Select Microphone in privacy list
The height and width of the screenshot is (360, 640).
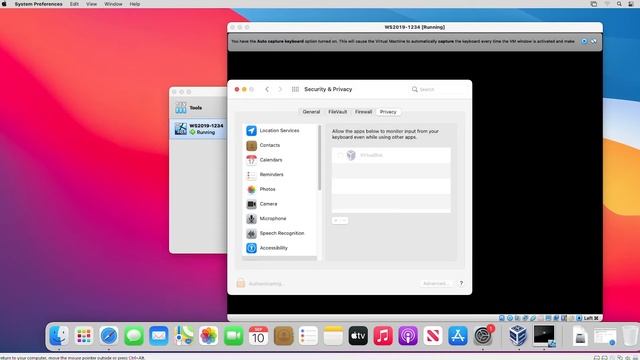[x=280, y=219]
